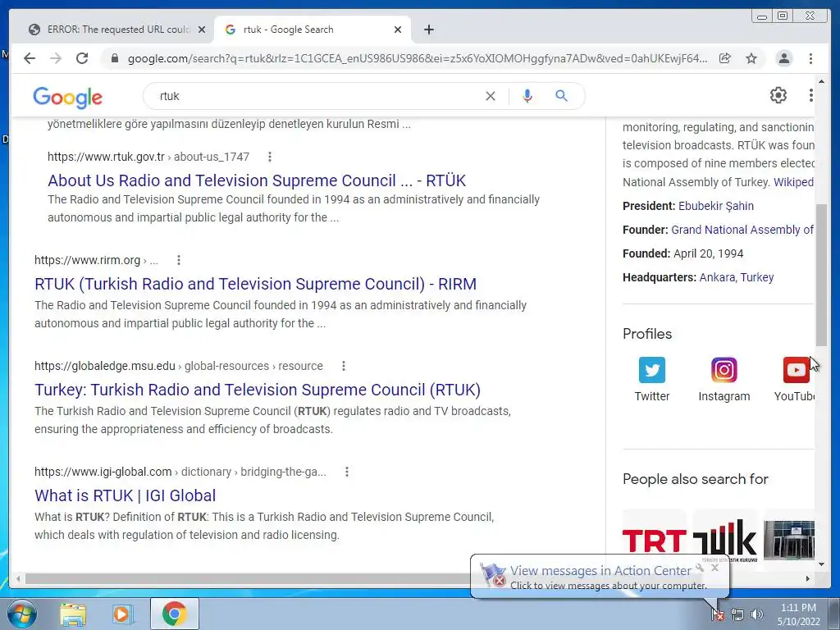Image resolution: width=840 pixels, height=630 pixels.
Task: Click Ankara, Turkey headquarters link
Action: (737, 277)
